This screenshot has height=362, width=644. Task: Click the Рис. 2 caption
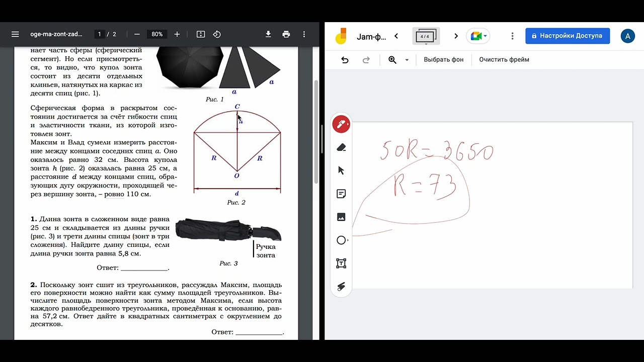[x=236, y=203]
